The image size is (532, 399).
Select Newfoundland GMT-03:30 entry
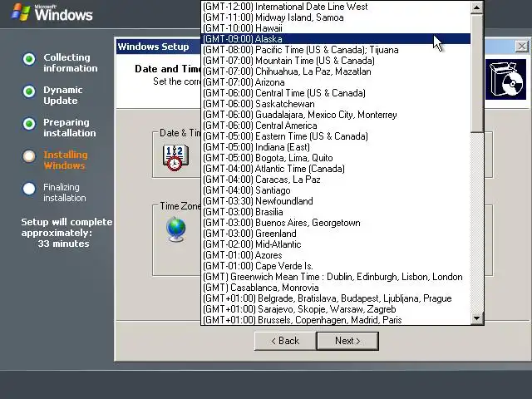click(x=336, y=201)
